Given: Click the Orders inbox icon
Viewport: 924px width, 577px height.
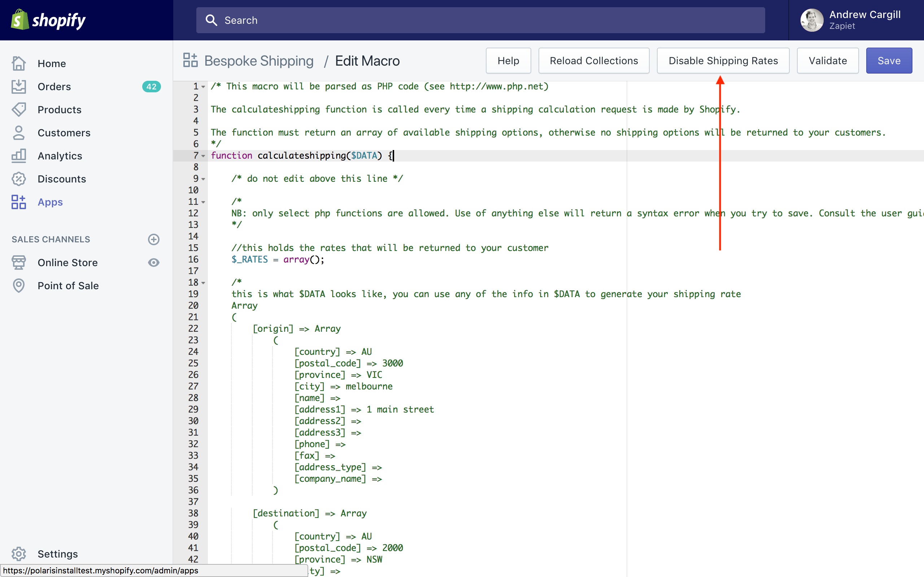Looking at the screenshot, I should pyautogui.click(x=18, y=87).
